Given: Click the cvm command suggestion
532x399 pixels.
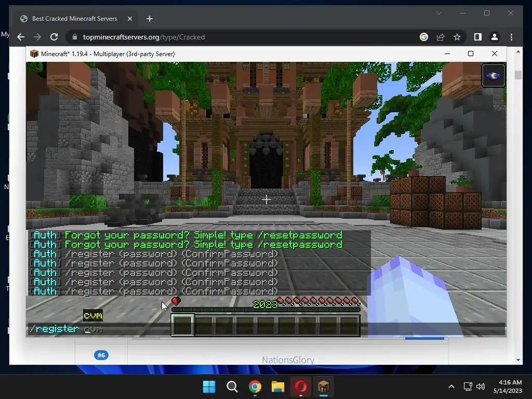Looking at the screenshot, I should pos(92,316).
